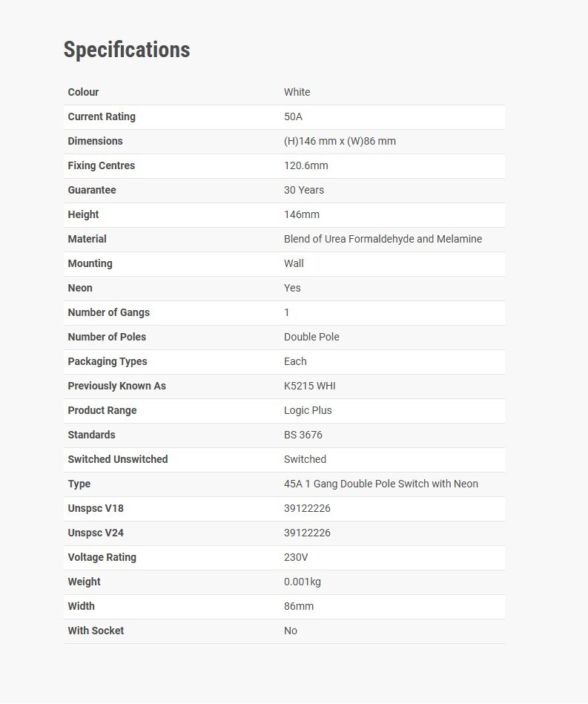Select the Colour row label
Screen dimensions: 588x704
point(83,92)
